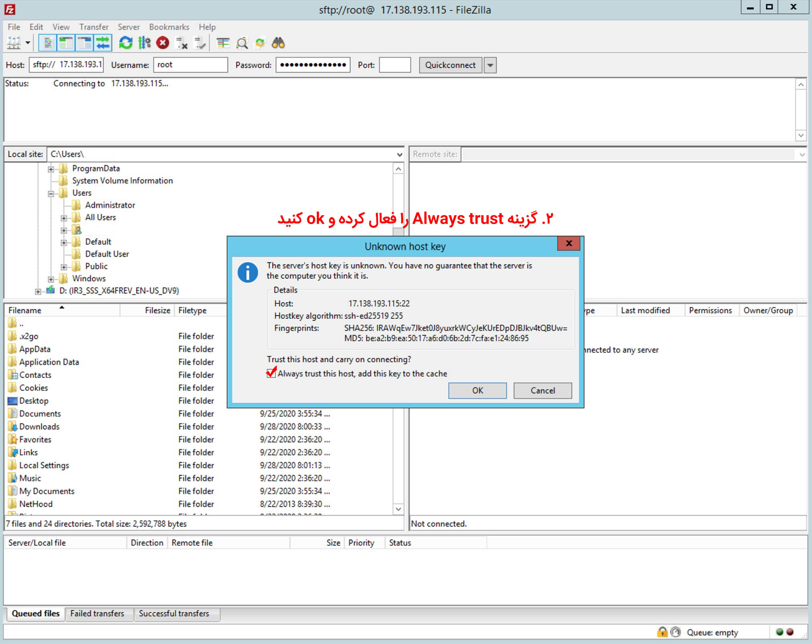The height and width of the screenshot is (644, 812).
Task: Switch to Failed transfers tab
Action: click(97, 613)
